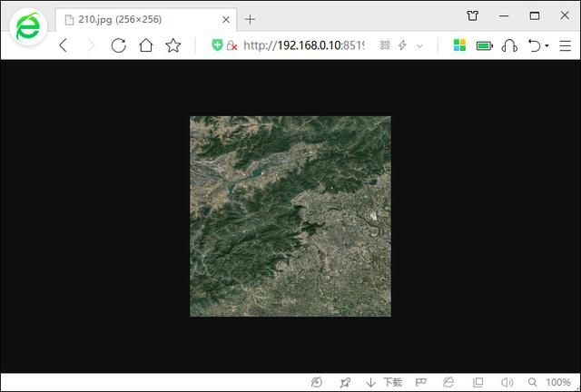Open the headphones extension icon
This screenshot has width=581, height=392.
pos(509,45)
